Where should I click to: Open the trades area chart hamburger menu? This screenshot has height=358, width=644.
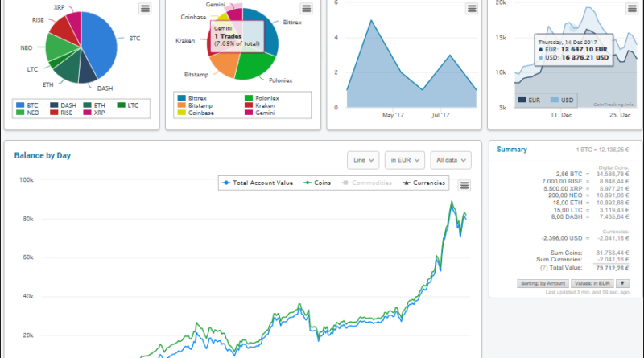[x=472, y=9]
